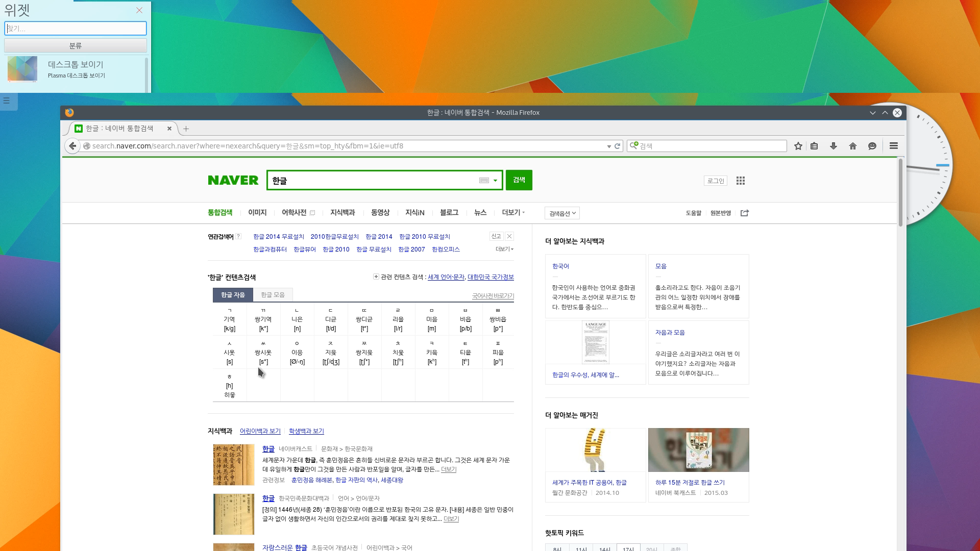Click the desktop toolbox hamburger icon
980x551 pixels.
7,101
